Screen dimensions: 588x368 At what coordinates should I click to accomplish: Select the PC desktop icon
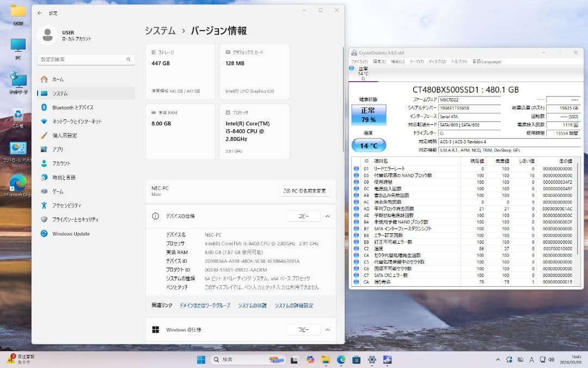click(18, 49)
